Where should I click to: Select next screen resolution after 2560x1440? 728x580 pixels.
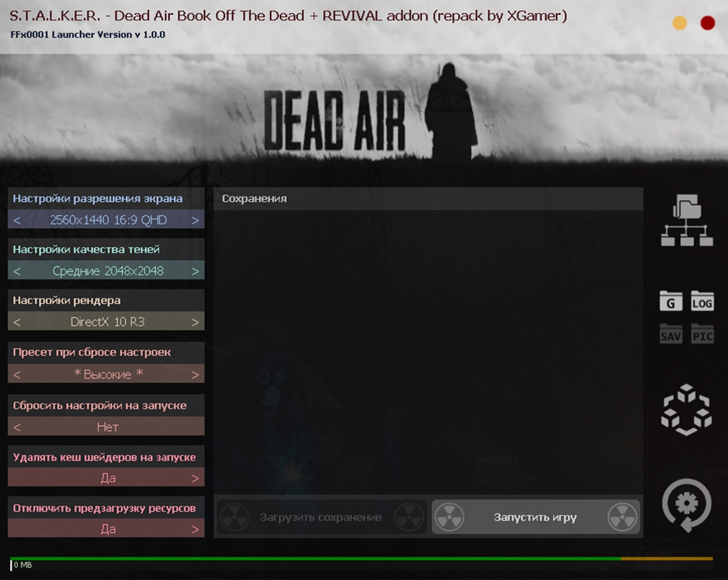click(x=195, y=220)
